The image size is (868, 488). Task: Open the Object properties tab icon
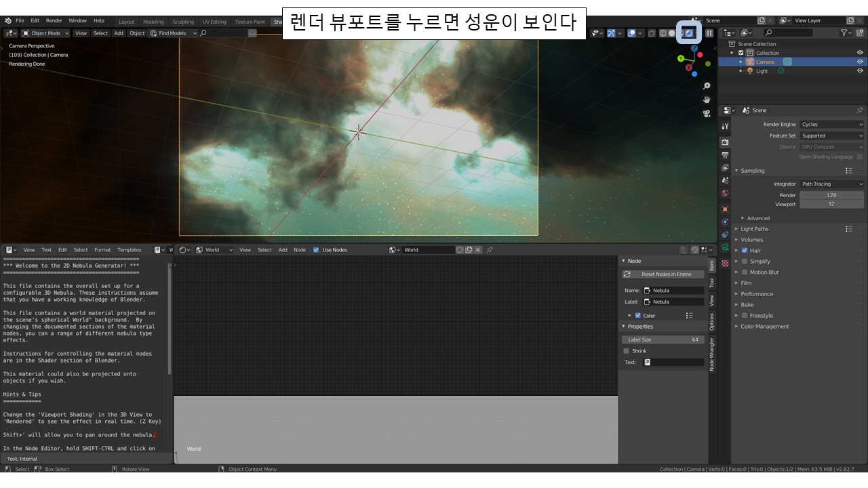(725, 209)
